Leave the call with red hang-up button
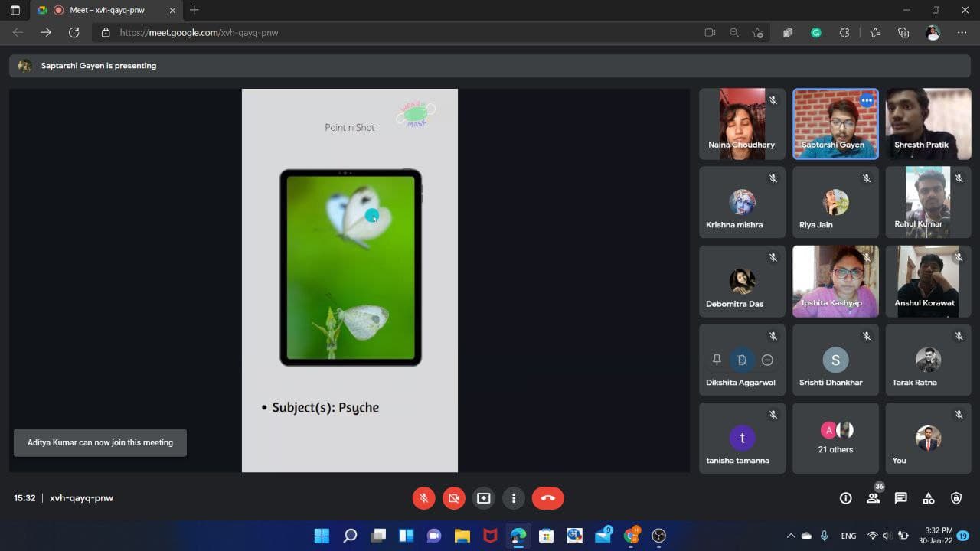This screenshot has width=980, height=551. [x=547, y=498]
